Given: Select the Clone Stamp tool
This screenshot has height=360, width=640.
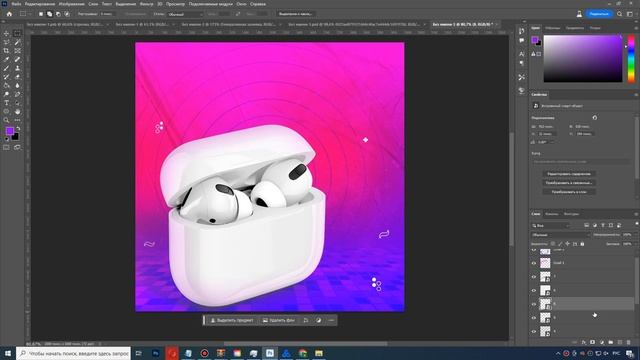Looking at the screenshot, I should click(x=17, y=68).
